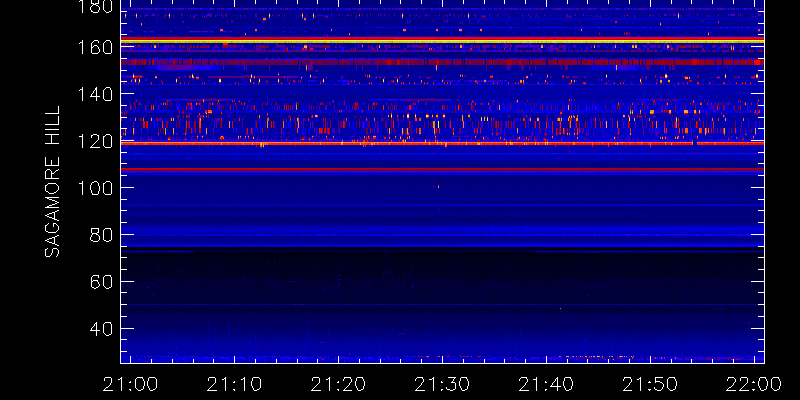
Task: Click the 120 frequency axis label
Action: (96, 141)
